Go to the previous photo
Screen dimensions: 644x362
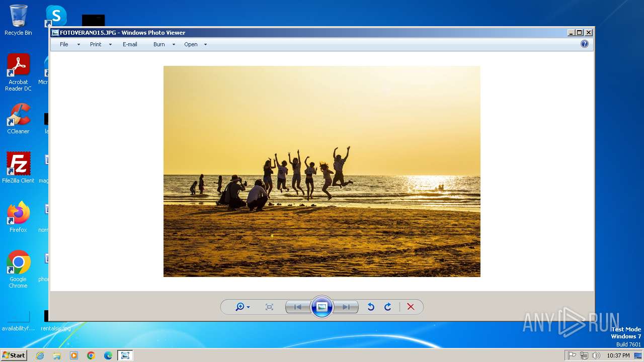pyautogui.click(x=298, y=307)
